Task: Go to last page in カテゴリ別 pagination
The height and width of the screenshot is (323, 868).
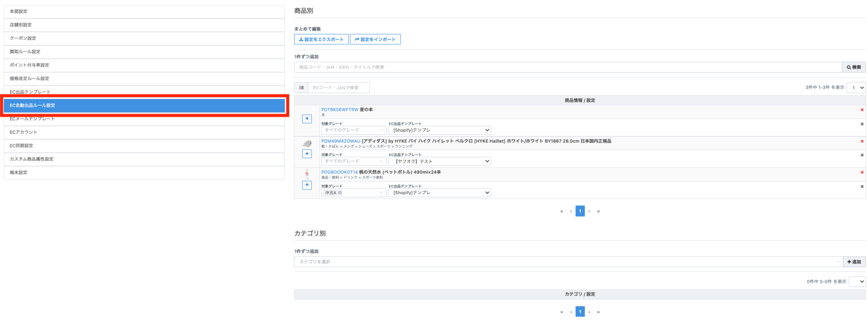Action: tap(598, 312)
